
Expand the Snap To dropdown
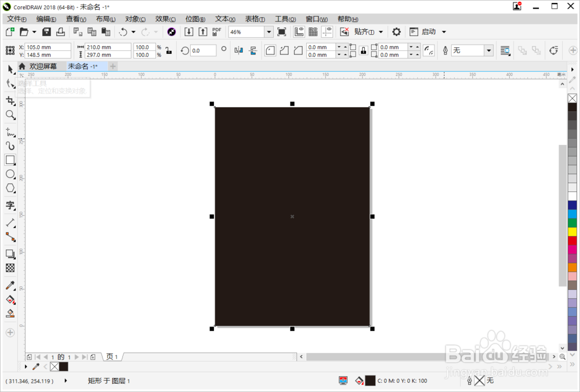[x=380, y=32]
